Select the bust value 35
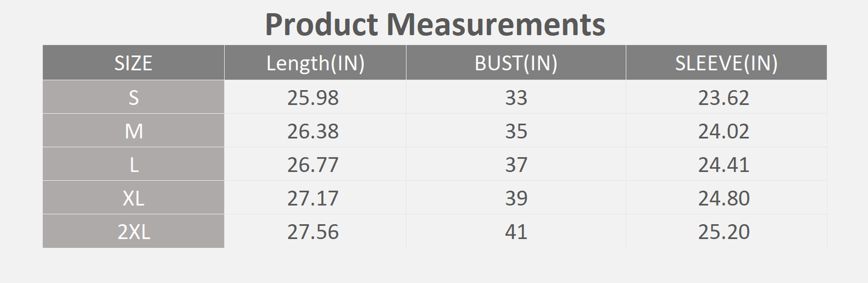 (516, 131)
